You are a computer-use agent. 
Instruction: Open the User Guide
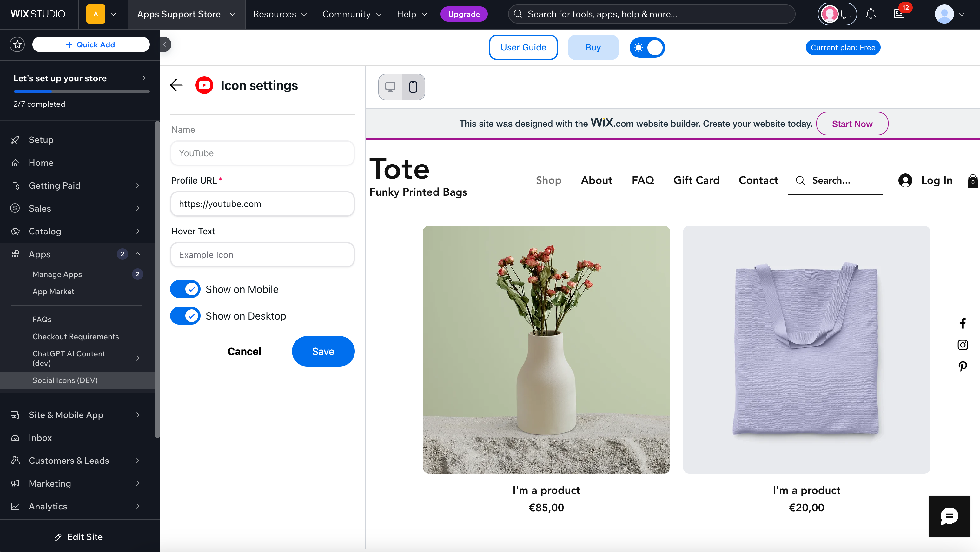pyautogui.click(x=523, y=48)
